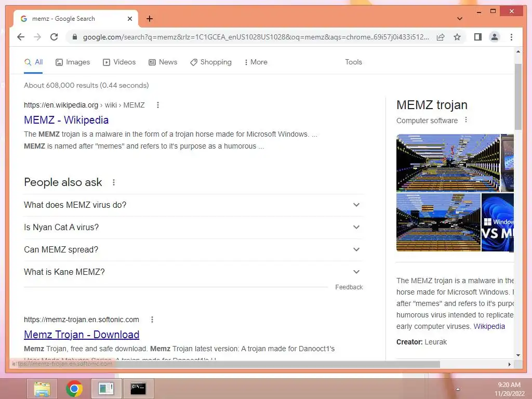Screen dimensions: 532x399
Task: Click the address bar URL field
Action: click(256, 37)
